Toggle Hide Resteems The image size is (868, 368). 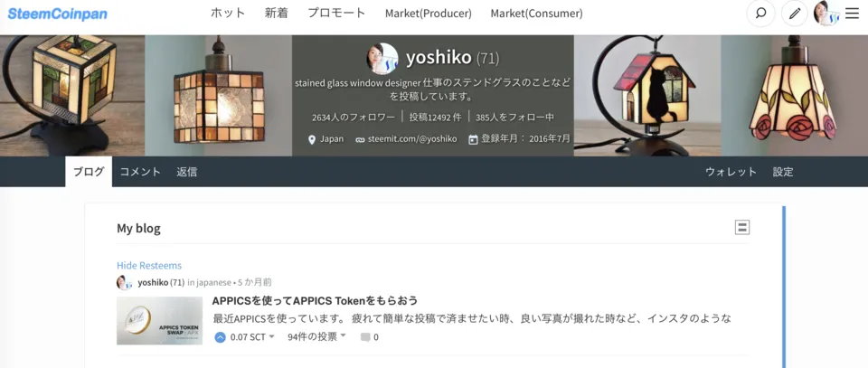(x=149, y=266)
